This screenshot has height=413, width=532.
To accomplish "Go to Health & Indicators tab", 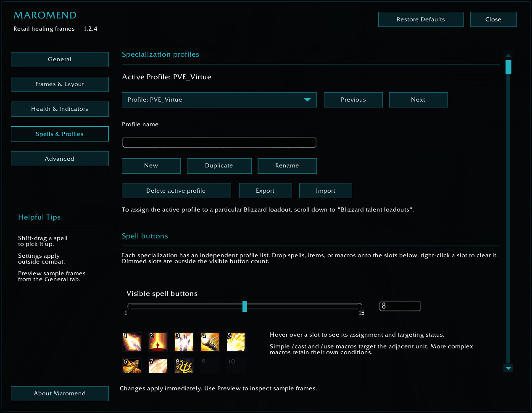I will 60,109.
